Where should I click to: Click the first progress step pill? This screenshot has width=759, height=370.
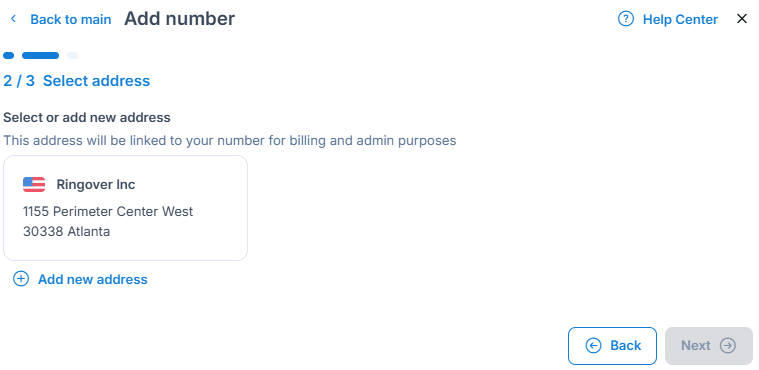click(9, 56)
